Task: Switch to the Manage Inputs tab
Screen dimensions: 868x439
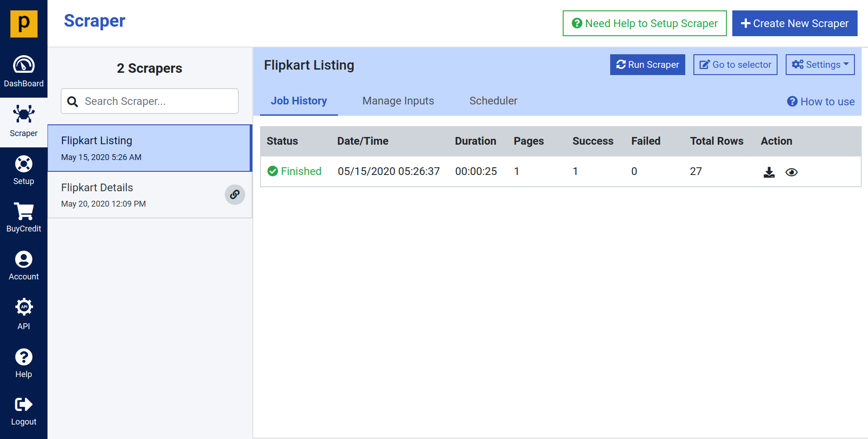Action: pos(398,101)
